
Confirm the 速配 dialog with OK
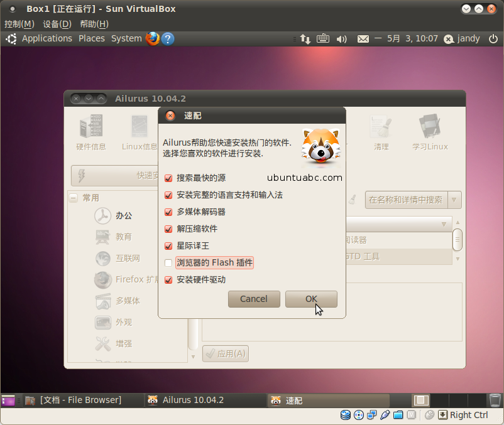pyautogui.click(x=311, y=299)
